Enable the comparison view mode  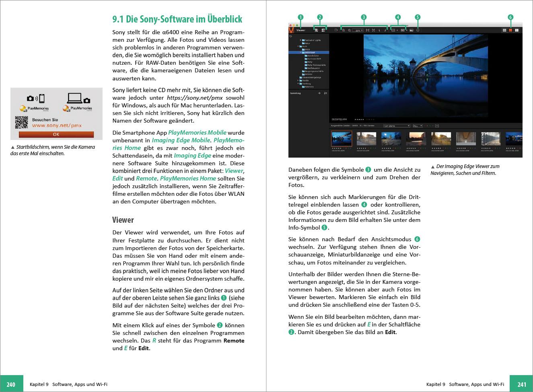517,30
